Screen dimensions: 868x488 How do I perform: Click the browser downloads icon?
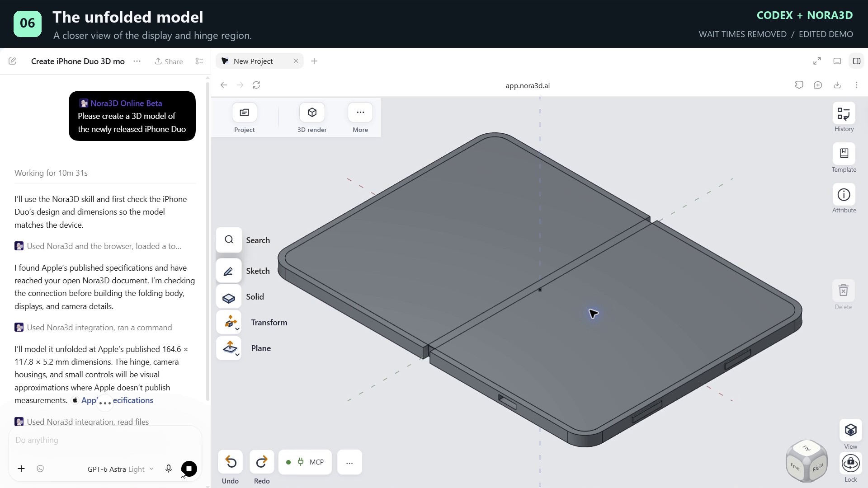coord(837,85)
